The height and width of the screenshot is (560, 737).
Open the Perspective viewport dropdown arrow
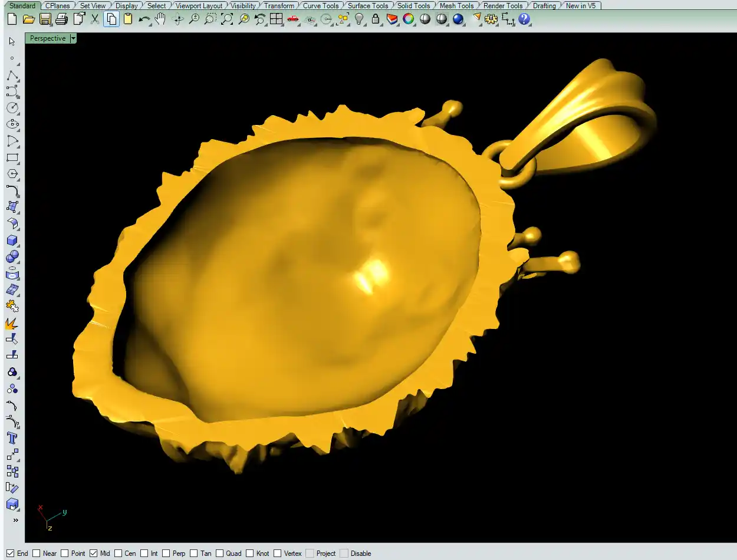pos(73,38)
